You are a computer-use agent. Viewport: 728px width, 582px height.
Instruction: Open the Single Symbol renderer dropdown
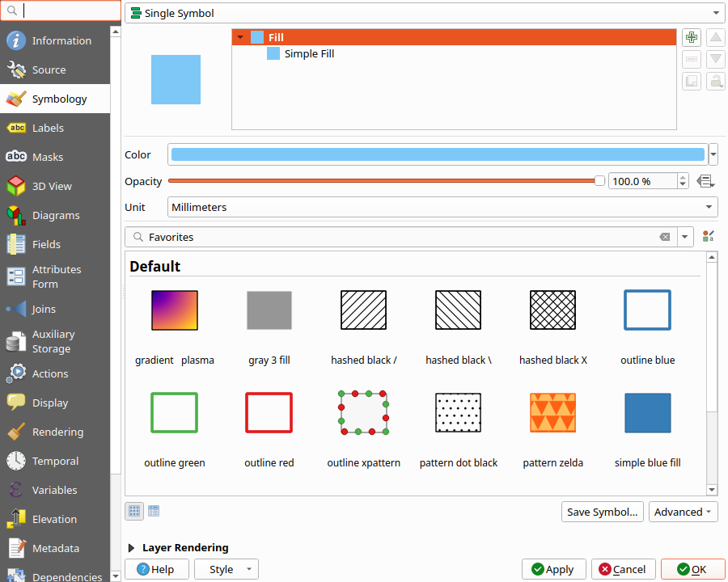425,13
